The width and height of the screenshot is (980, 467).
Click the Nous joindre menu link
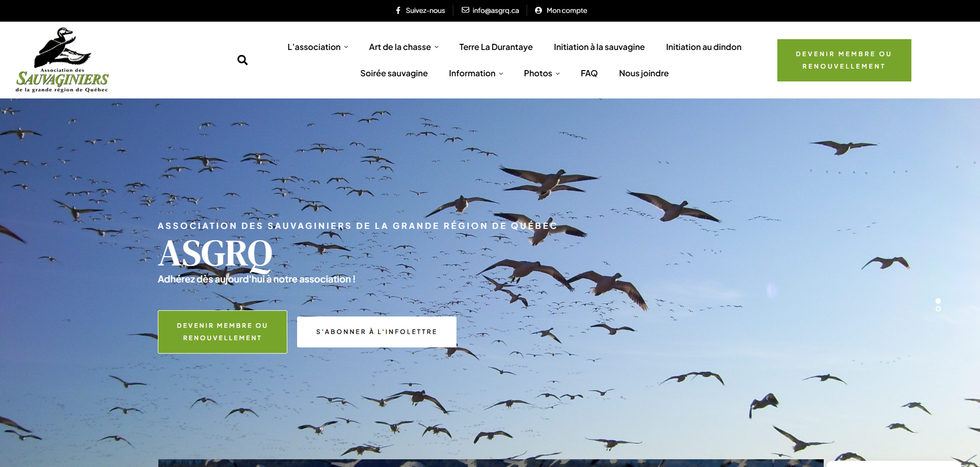tap(644, 73)
